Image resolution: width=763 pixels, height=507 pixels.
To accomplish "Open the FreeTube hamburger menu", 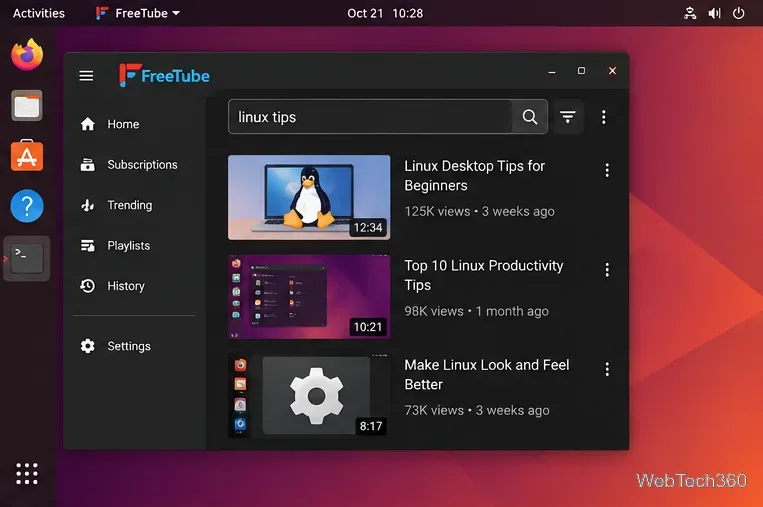I will [x=86, y=76].
